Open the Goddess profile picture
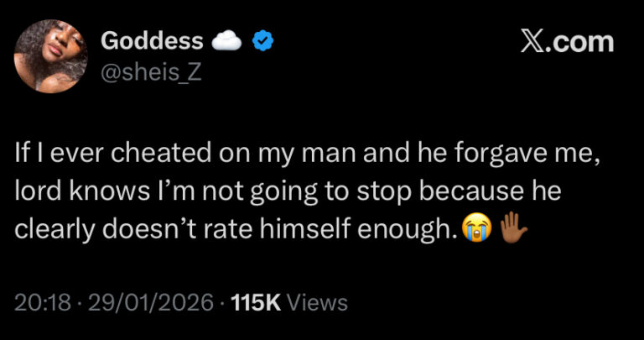This screenshot has width=644, height=340. pyautogui.click(x=51, y=55)
